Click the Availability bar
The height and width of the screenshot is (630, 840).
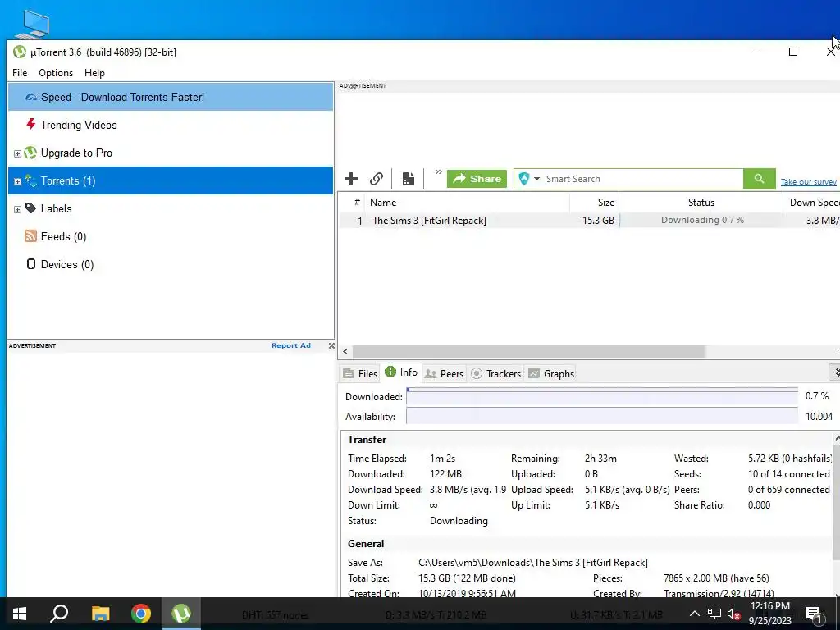(602, 416)
